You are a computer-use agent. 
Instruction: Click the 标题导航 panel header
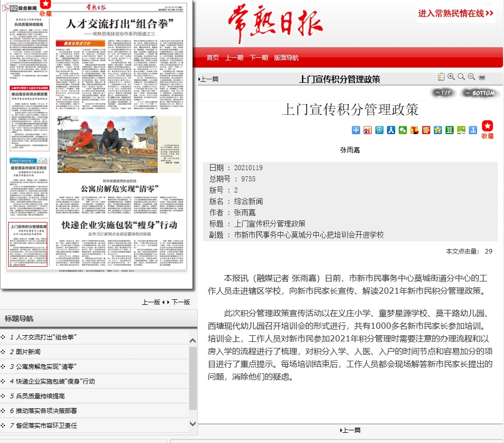tap(99, 319)
